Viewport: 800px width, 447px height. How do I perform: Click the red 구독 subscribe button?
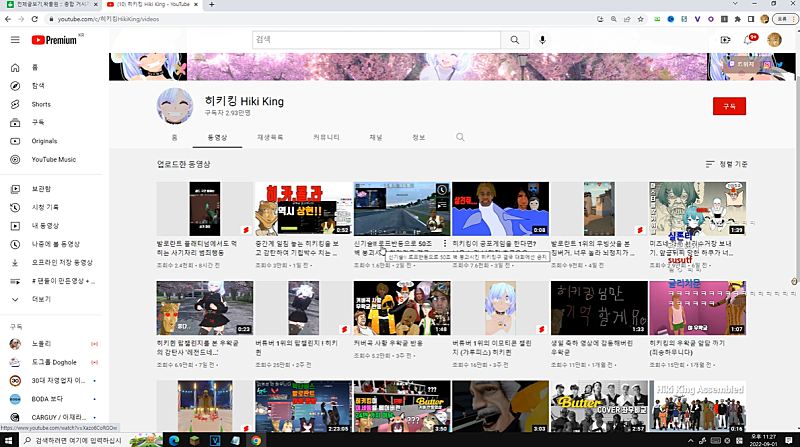pos(729,106)
